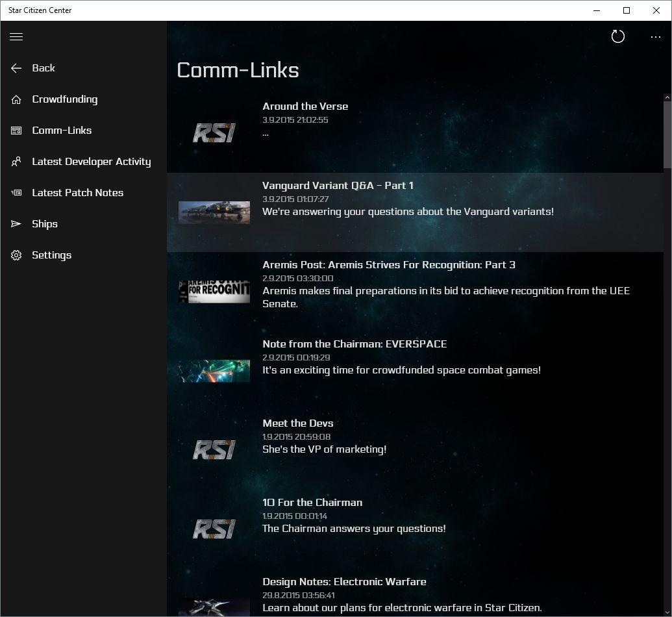Open the Ships section
The image size is (672, 617).
84,224
